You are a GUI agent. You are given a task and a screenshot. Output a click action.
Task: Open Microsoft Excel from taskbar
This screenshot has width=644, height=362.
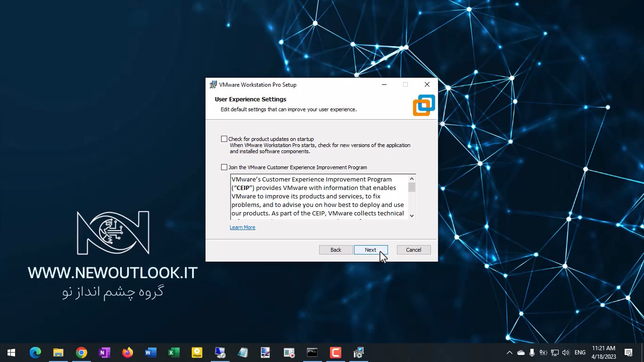click(174, 353)
